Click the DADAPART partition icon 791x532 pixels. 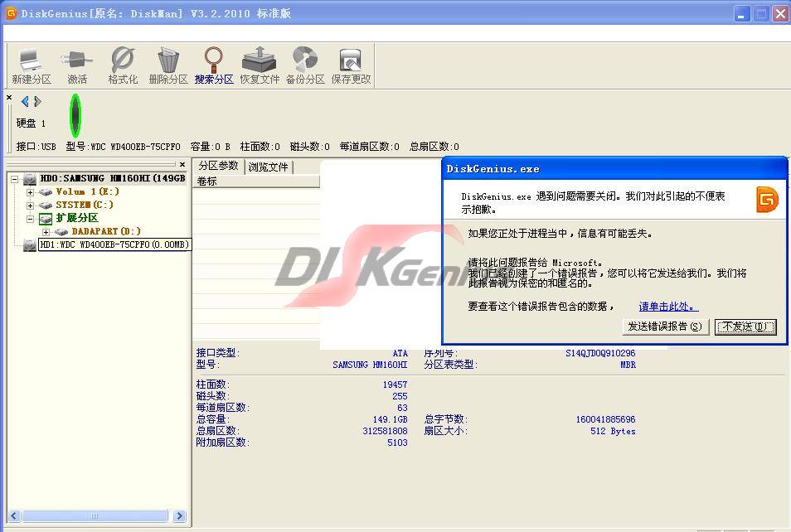(61, 231)
